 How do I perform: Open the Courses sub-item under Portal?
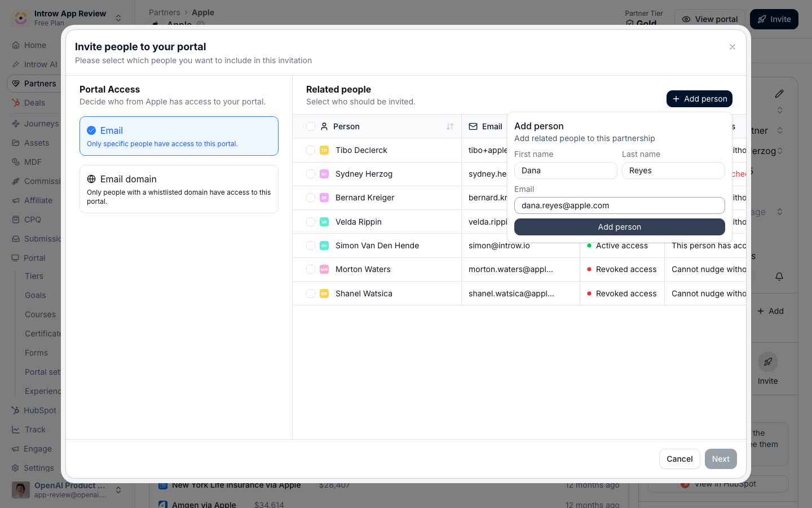tap(40, 314)
